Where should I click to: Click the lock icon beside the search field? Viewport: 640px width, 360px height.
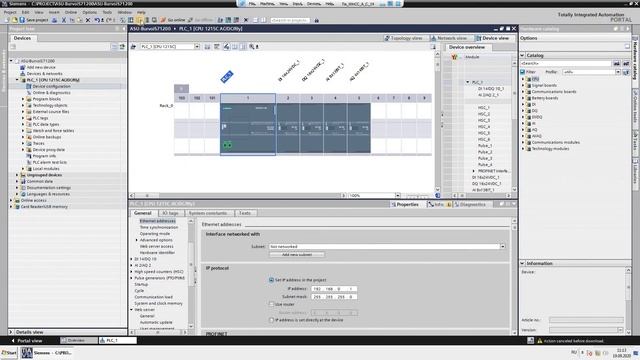[x=316, y=20]
